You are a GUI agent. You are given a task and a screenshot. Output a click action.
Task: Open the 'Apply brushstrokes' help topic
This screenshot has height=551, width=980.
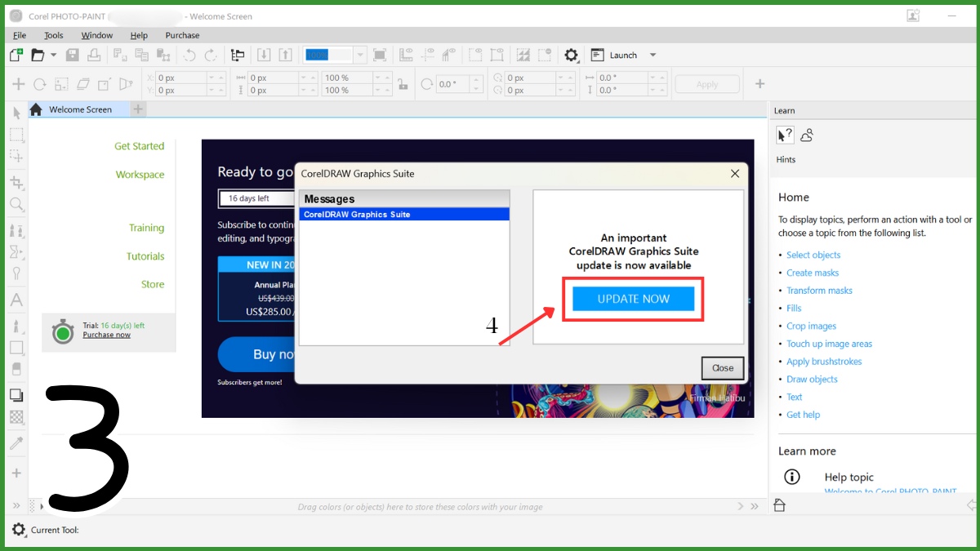824,362
